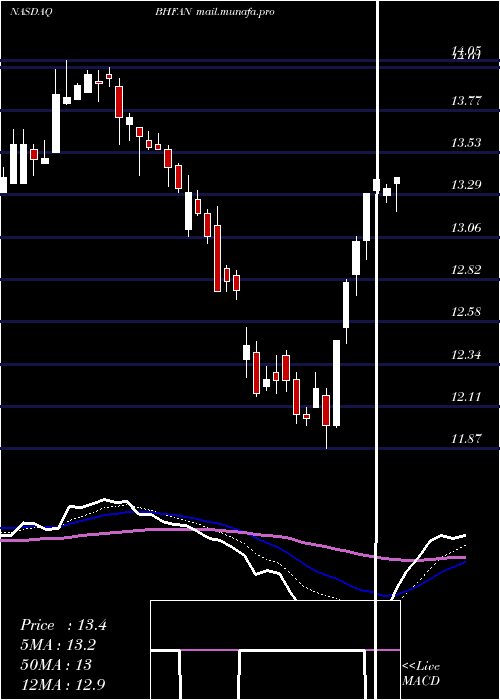Click the 13.77 price axis label
The height and width of the screenshot is (700, 500).
coord(466,101)
